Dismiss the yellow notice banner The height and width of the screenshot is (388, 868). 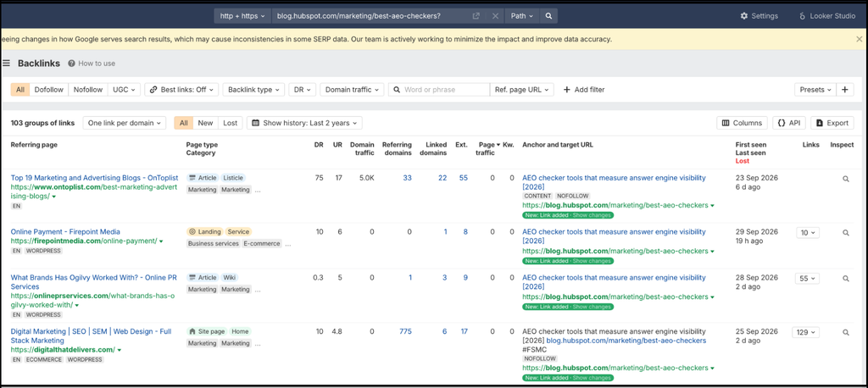[x=860, y=39]
